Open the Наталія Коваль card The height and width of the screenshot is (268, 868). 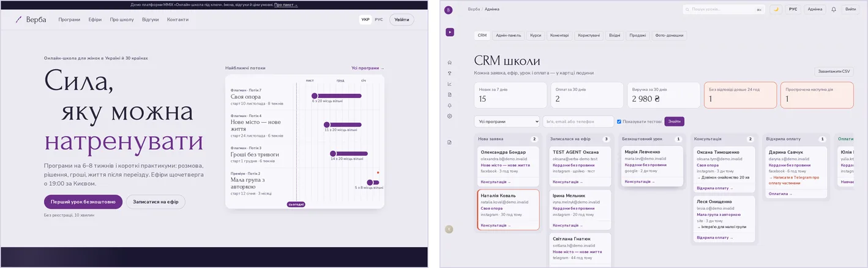(x=507, y=210)
